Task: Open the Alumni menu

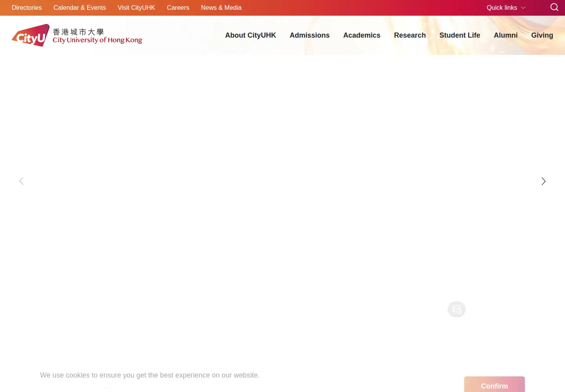Action: pos(506,35)
